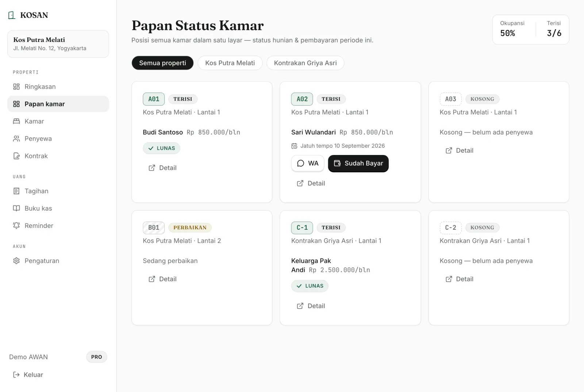This screenshot has width=584, height=392.
Task: Click the TERISI tag on card C-1
Action: 331,228
